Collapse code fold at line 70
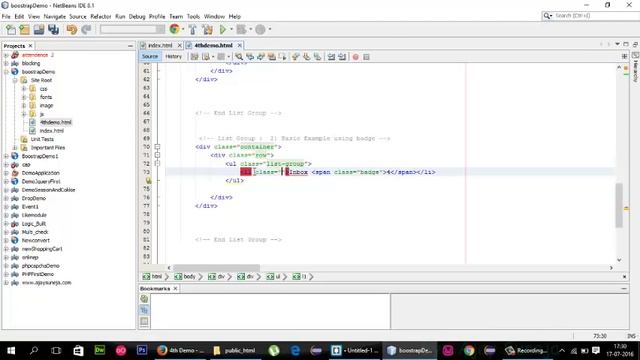Viewport: 640px width, 360px height. [x=157, y=147]
